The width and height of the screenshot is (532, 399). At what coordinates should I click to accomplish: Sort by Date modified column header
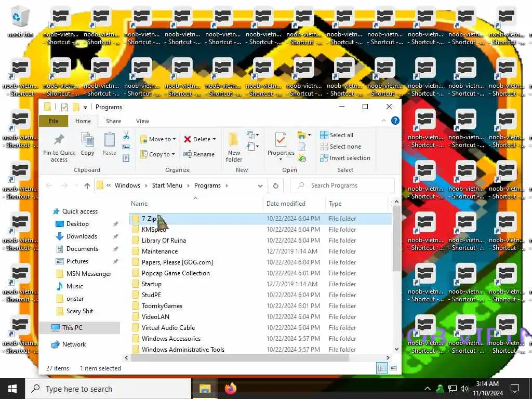tap(286, 204)
